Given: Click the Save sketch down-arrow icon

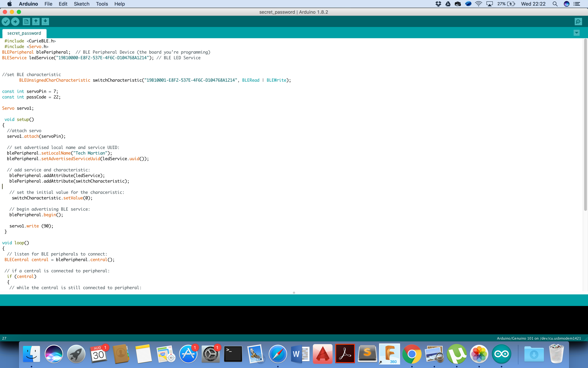Looking at the screenshot, I should point(45,22).
